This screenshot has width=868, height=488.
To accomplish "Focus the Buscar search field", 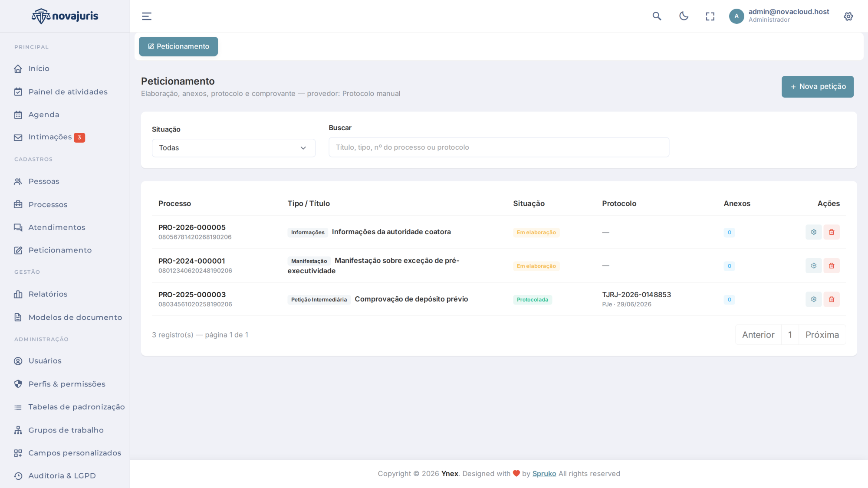I will 499,147.
